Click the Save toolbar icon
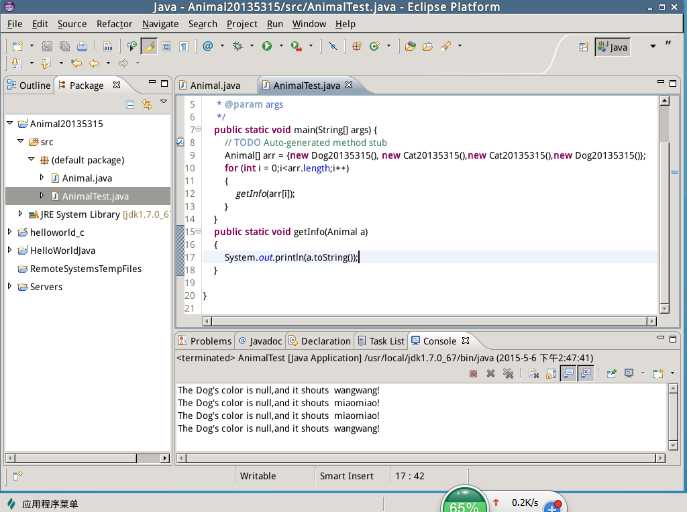 tap(47, 46)
